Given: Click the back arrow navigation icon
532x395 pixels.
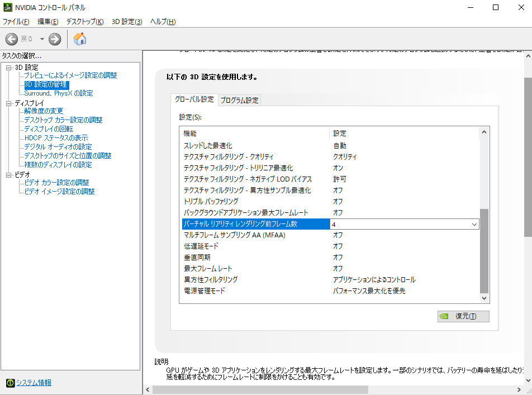Looking at the screenshot, I should (12, 39).
